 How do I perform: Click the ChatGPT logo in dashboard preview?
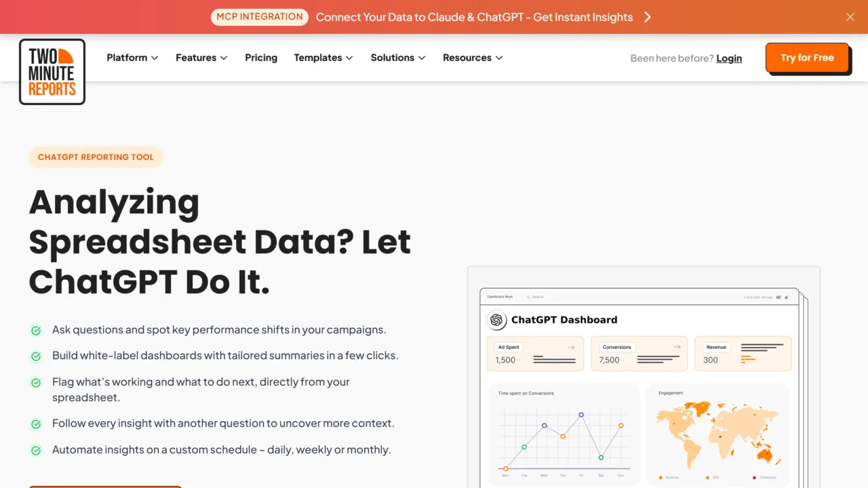point(496,320)
